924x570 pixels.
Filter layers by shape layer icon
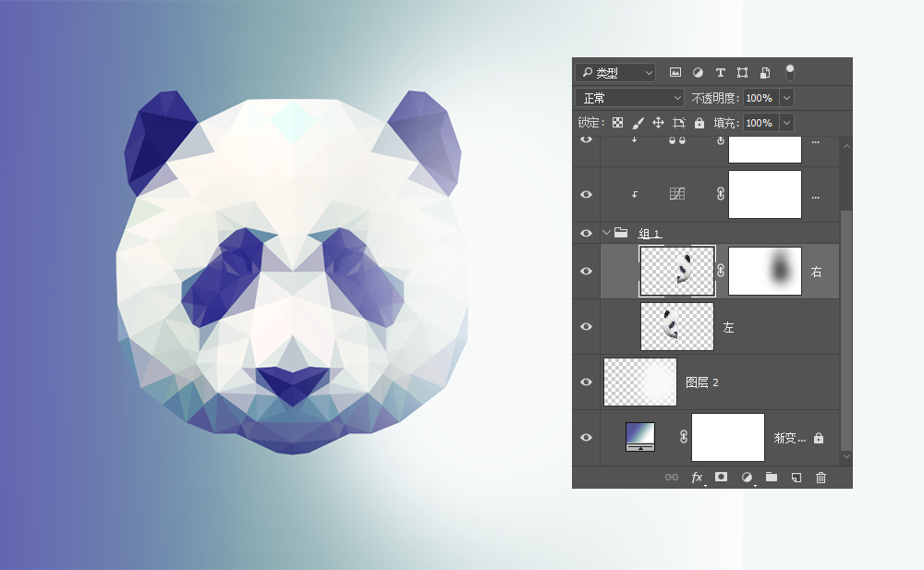(743, 72)
